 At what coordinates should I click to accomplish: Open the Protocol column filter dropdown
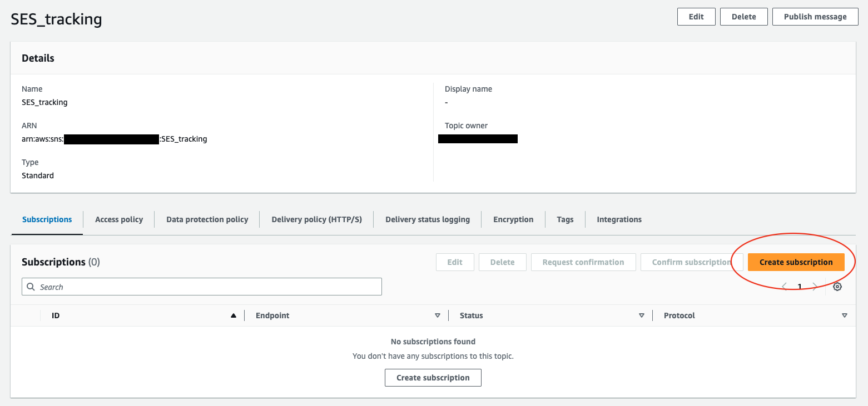[845, 315]
